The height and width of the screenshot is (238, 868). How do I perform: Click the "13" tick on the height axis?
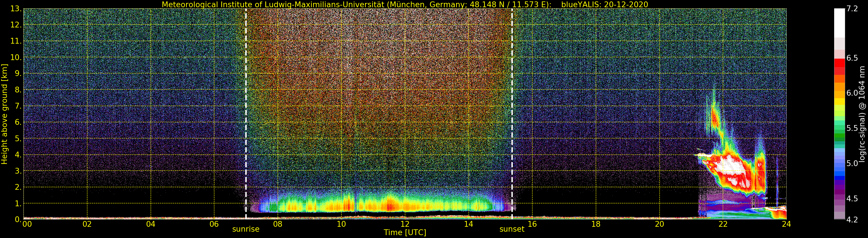[16, 9]
